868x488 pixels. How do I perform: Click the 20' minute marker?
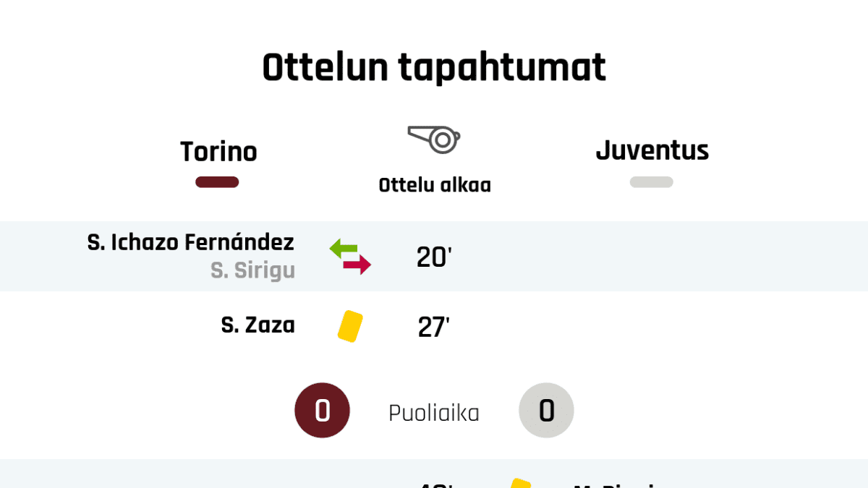pos(434,257)
